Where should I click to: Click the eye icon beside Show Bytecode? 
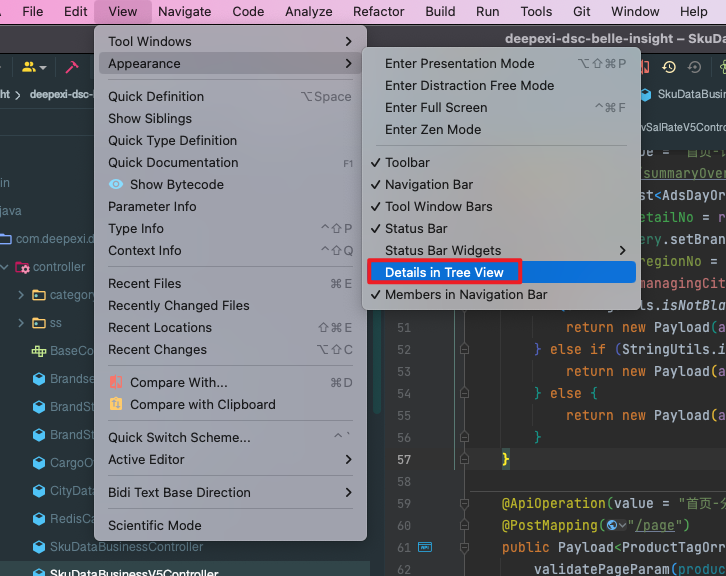[116, 184]
